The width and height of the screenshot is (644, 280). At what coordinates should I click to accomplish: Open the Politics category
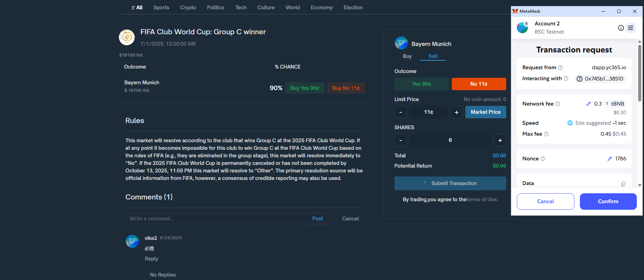pyautogui.click(x=216, y=8)
